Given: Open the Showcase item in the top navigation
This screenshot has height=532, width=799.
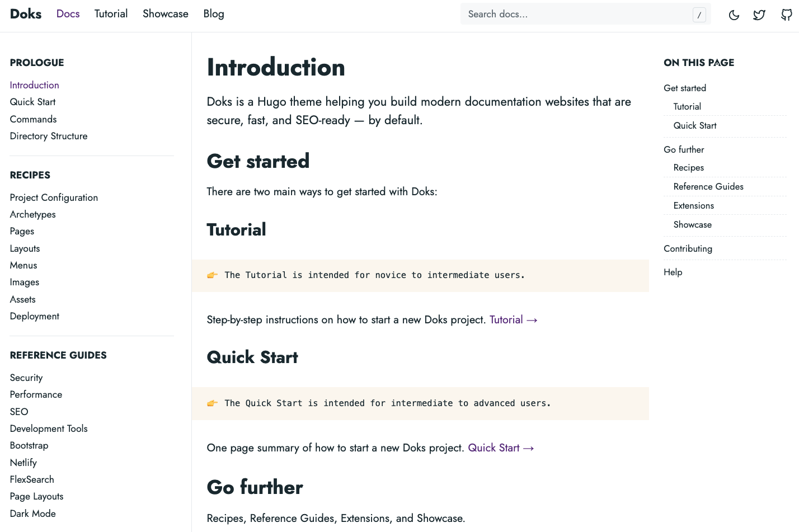Looking at the screenshot, I should click(x=166, y=14).
